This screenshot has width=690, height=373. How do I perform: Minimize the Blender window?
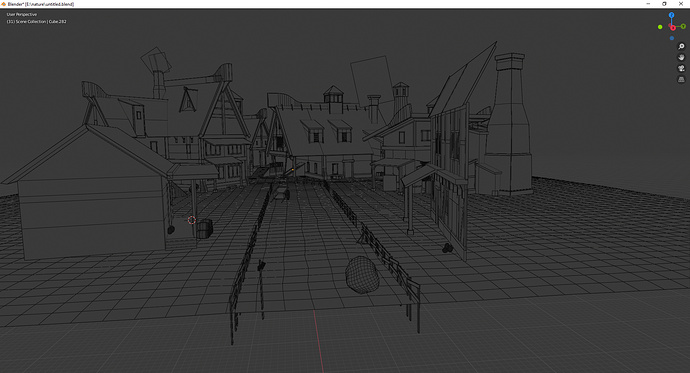[x=648, y=4]
